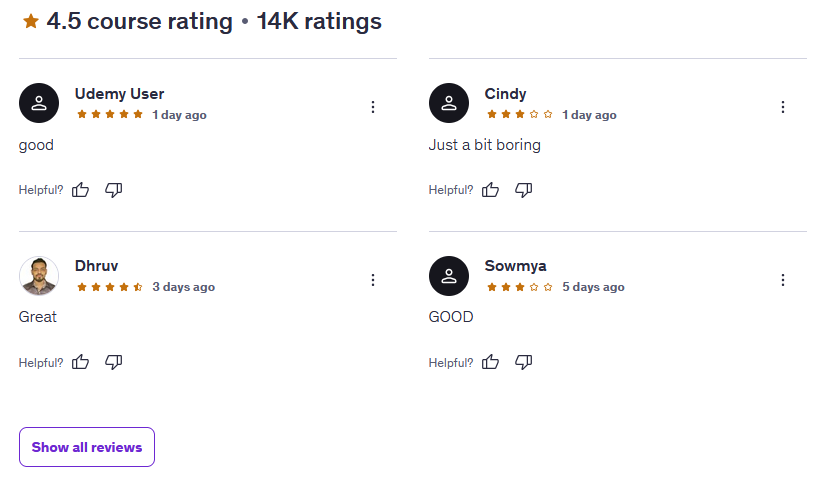Click Sowmya's profile avatar
The width and height of the screenshot is (820, 480).
click(x=449, y=276)
